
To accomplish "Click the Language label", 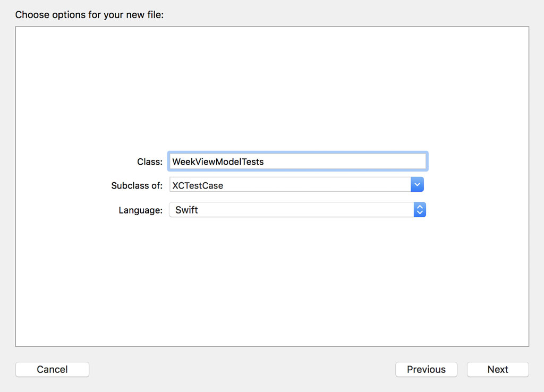I will [140, 210].
